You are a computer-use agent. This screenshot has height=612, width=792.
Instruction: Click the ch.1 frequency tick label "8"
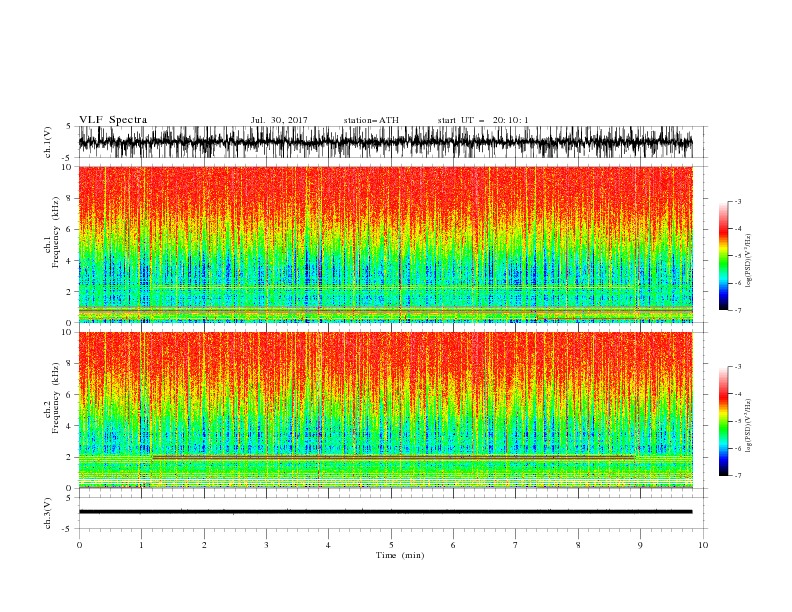pos(70,198)
